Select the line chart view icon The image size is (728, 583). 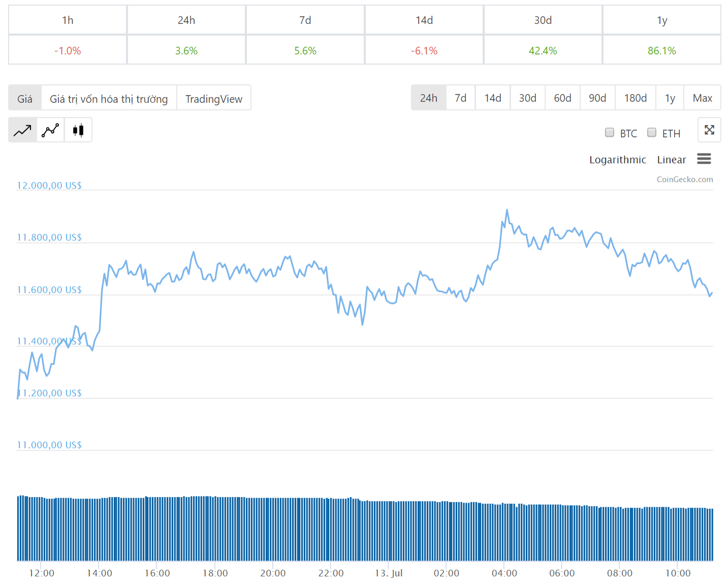tap(22, 131)
